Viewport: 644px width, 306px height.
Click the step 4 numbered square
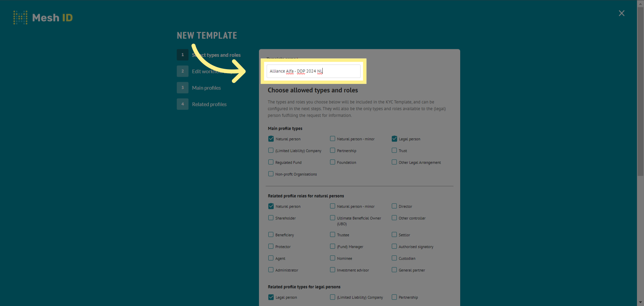182,104
